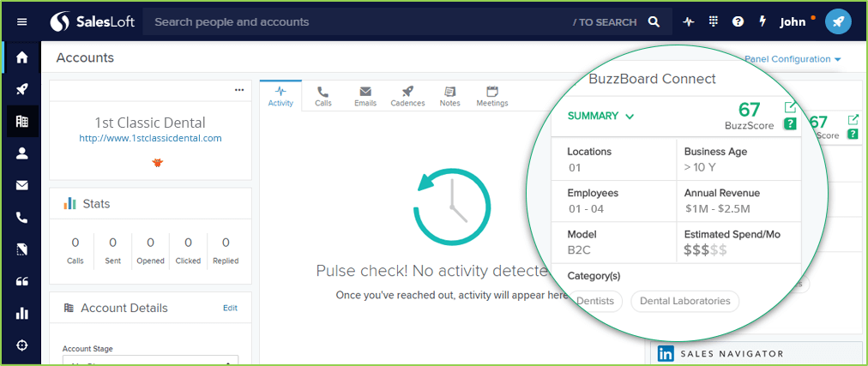Click the Replied count in Stats
The width and height of the screenshot is (868, 366).
point(226,243)
